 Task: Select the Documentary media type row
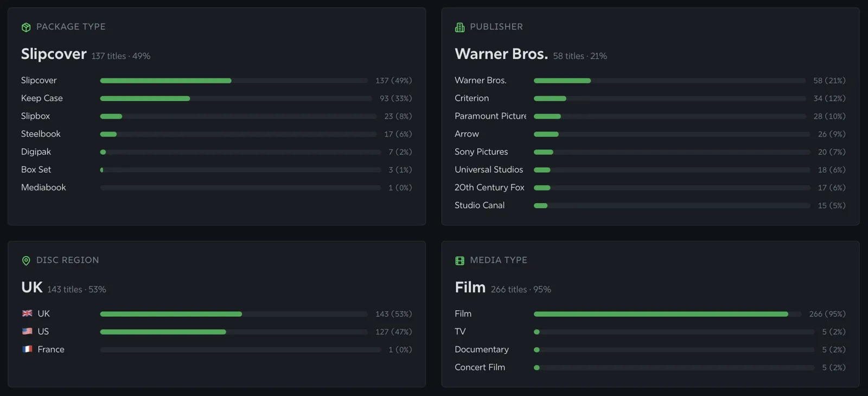pyautogui.click(x=650, y=349)
